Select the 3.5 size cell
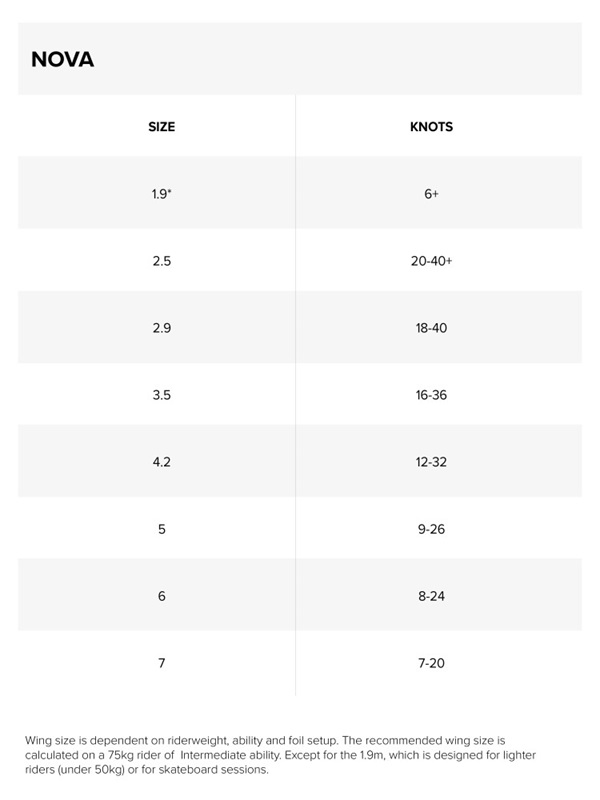The image size is (600, 800). click(x=162, y=395)
